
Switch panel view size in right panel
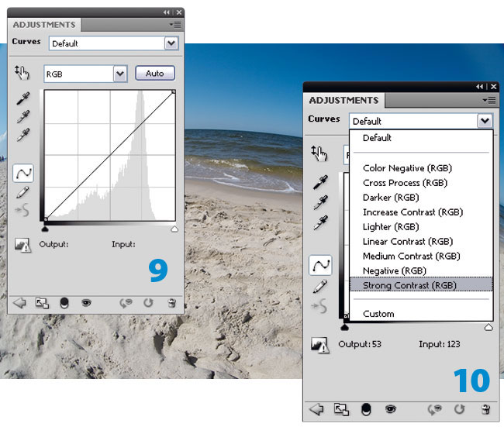coord(341,410)
